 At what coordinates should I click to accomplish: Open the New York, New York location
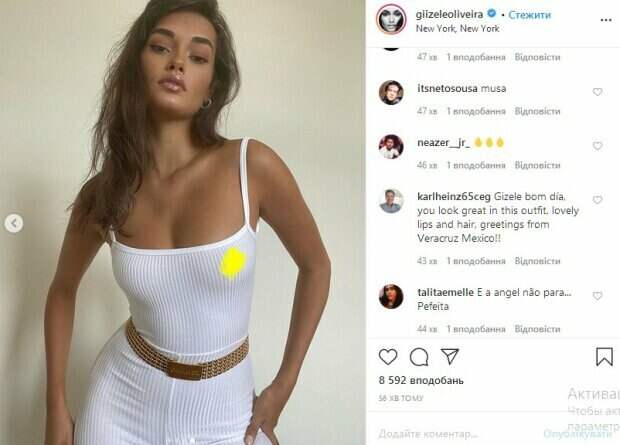coord(457,28)
